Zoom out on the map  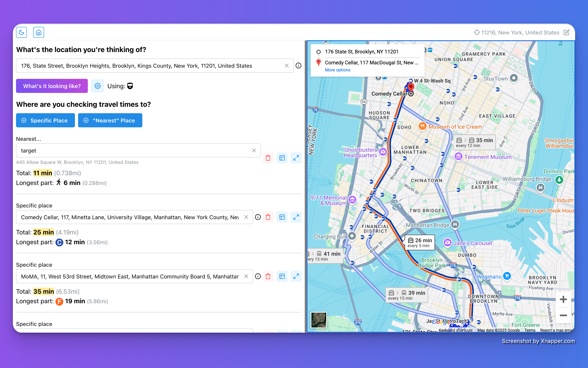click(563, 315)
